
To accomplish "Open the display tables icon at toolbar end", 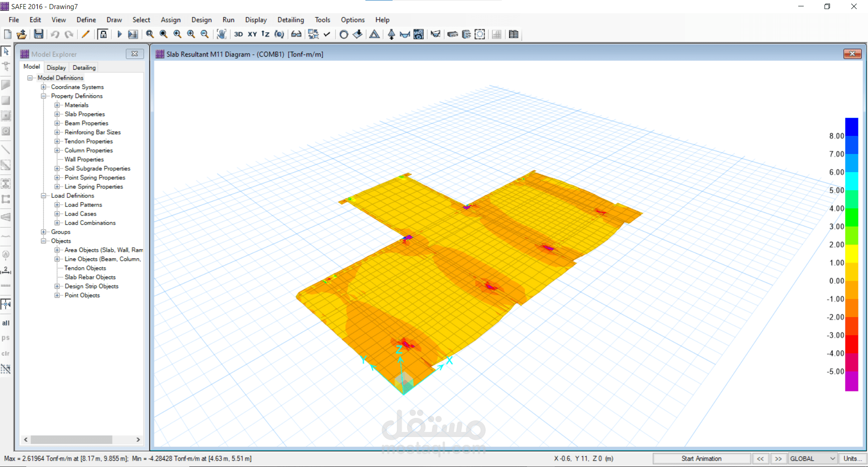I will point(513,34).
